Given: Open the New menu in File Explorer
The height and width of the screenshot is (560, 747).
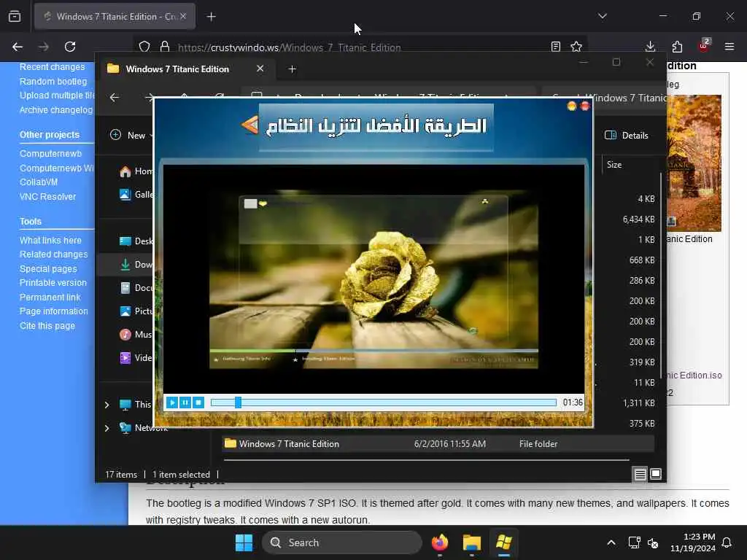Looking at the screenshot, I should pos(131,135).
